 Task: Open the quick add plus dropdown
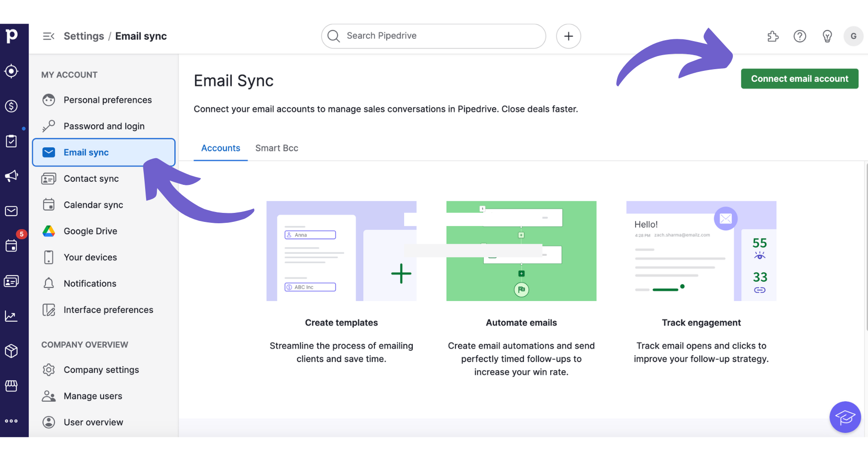coord(568,36)
